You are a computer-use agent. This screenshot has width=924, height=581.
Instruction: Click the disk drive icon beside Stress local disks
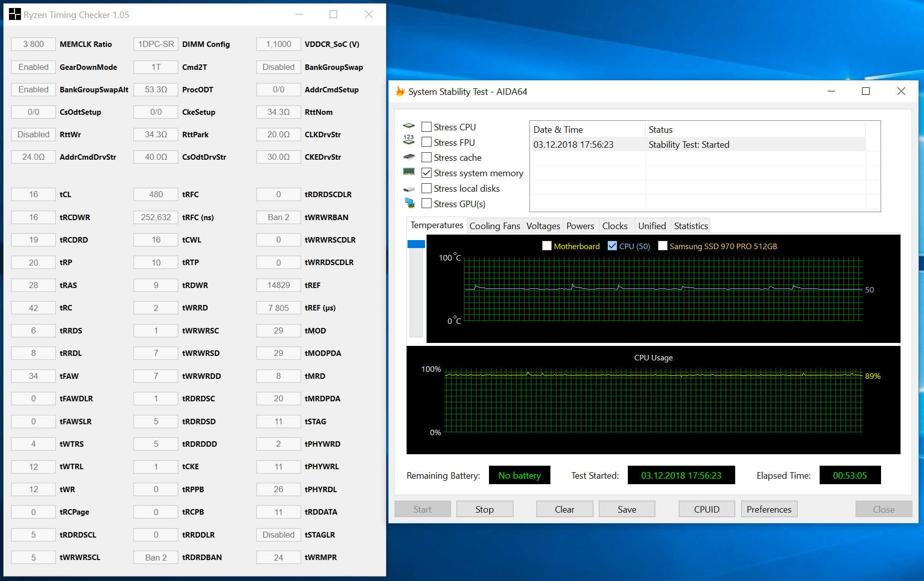click(409, 189)
